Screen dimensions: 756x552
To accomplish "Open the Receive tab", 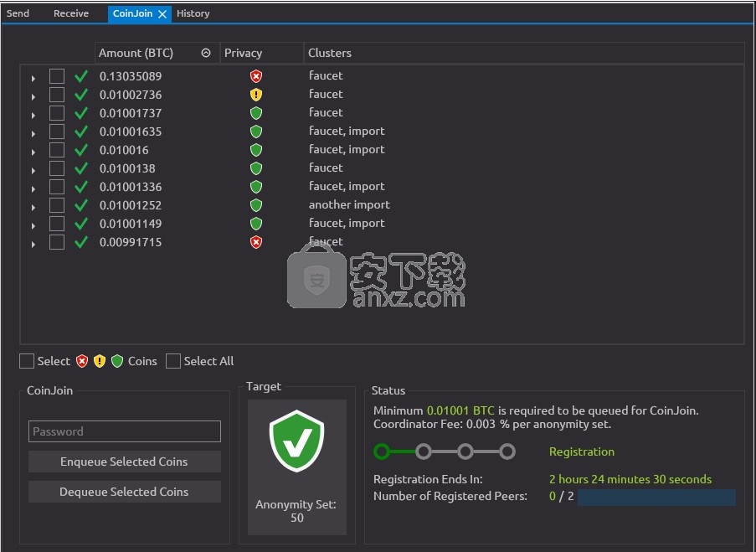I will (x=71, y=13).
